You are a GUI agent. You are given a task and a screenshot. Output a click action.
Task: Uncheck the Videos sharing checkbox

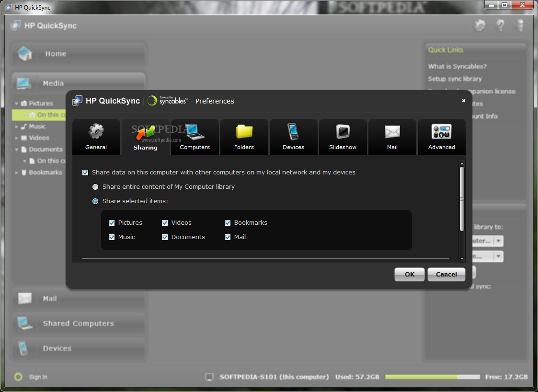tap(165, 223)
